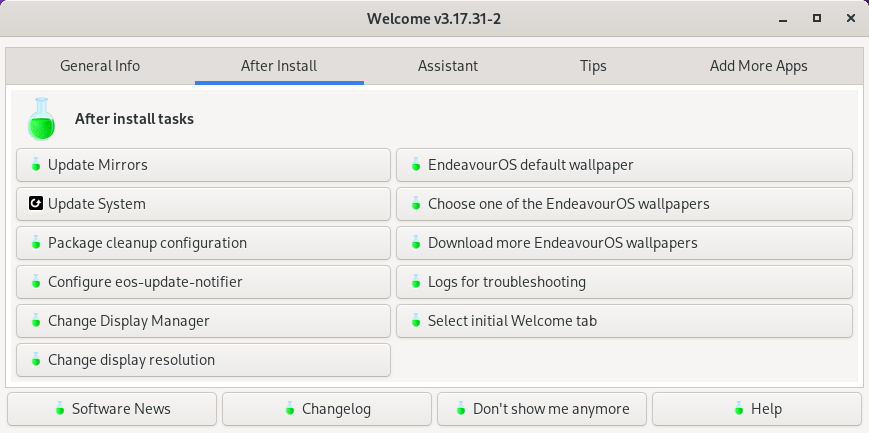Click the Welcome v3.17.31-2 window title

(x=434, y=19)
